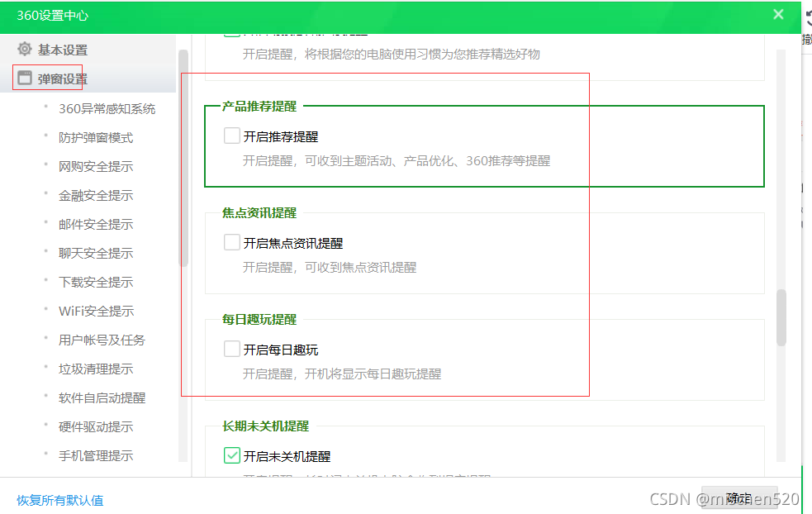This screenshot has height=514, width=812.
Task: Click the description text 可收到焦点资讯提醒
Action: (x=360, y=268)
